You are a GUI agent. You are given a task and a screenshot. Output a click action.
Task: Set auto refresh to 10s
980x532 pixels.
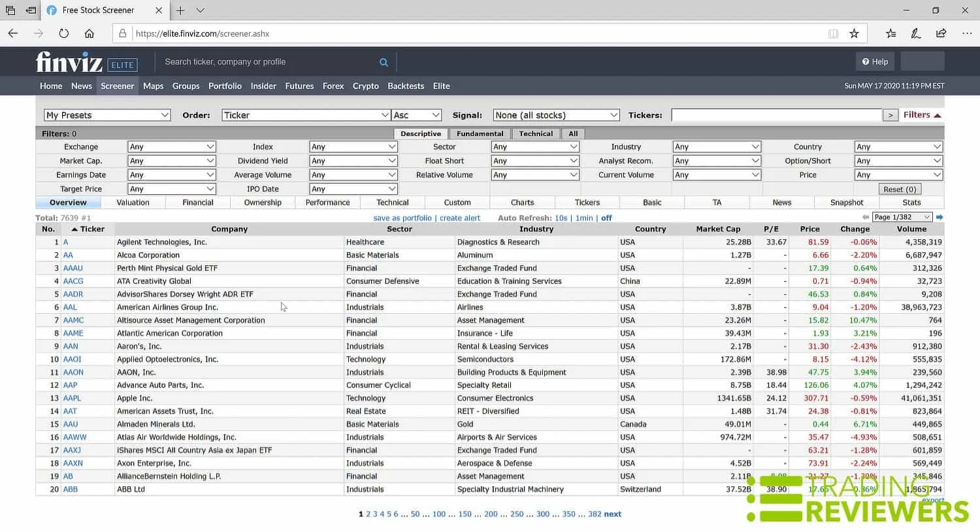click(x=561, y=218)
